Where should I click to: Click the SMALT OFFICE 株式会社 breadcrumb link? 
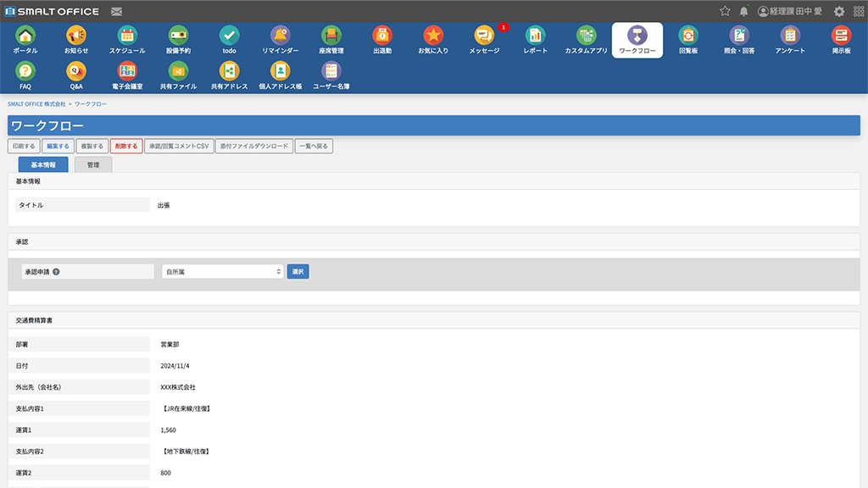click(36, 103)
